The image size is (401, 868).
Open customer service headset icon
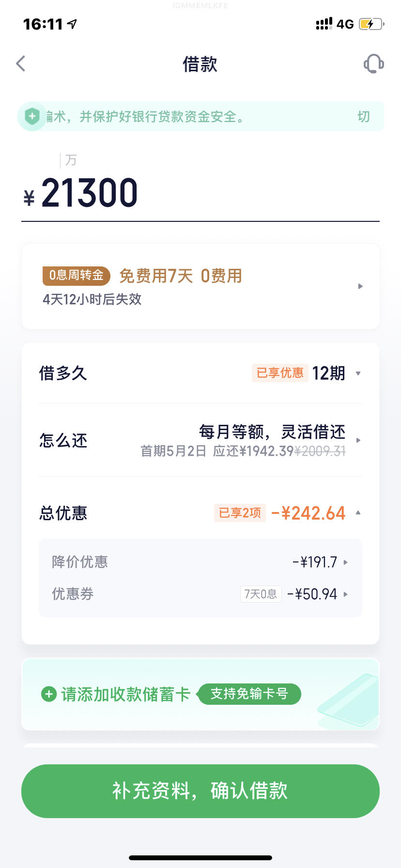coord(373,63)
